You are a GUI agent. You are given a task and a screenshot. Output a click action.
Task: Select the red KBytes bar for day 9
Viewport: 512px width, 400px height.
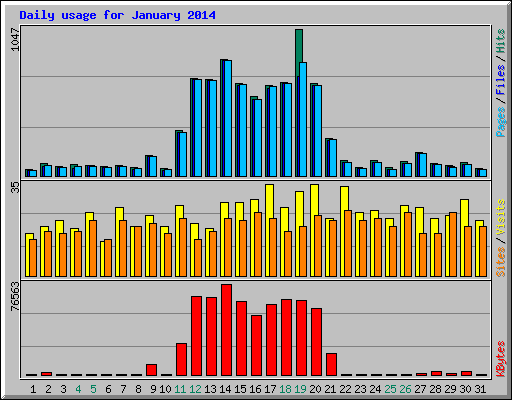click(x=152, y=370)
